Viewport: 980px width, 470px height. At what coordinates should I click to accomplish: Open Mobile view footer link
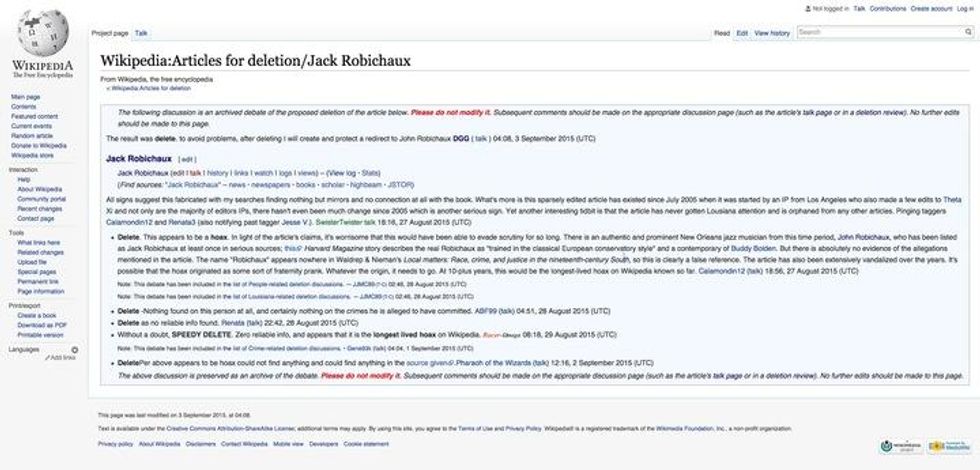click(x=288, y=444)
